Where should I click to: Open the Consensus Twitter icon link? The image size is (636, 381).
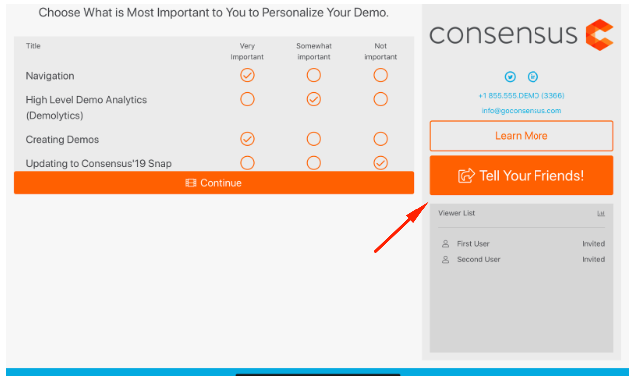coord(510,77)
